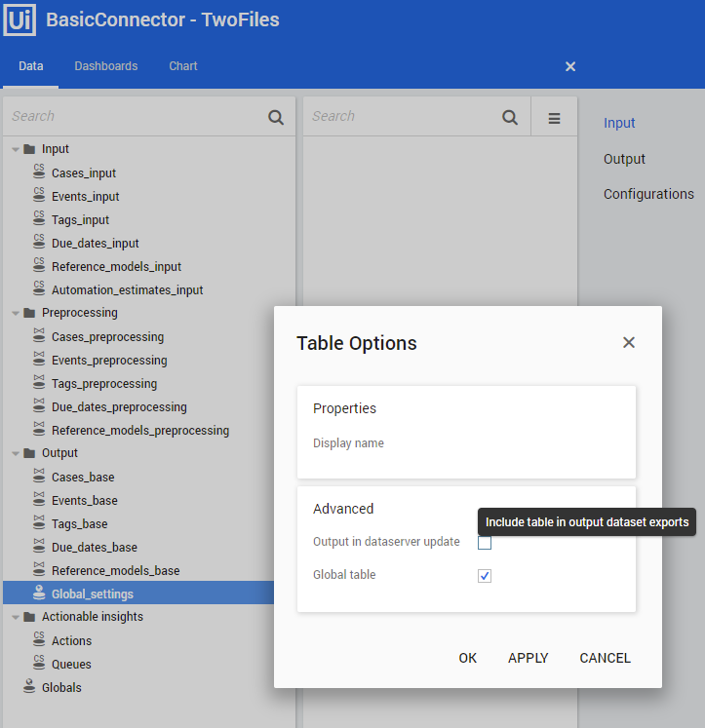Collapse the Preprocessing folder
Screen dimensions: 705x728
(x=16, y=314)
